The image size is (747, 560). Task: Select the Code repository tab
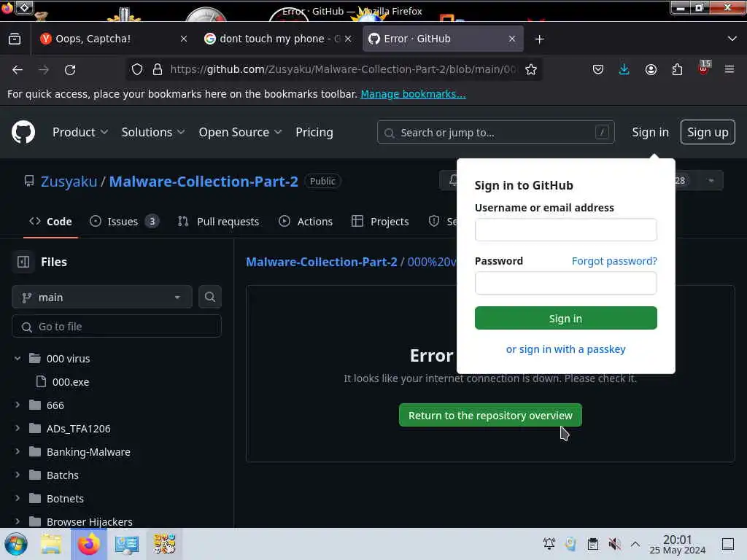point(50,222)
